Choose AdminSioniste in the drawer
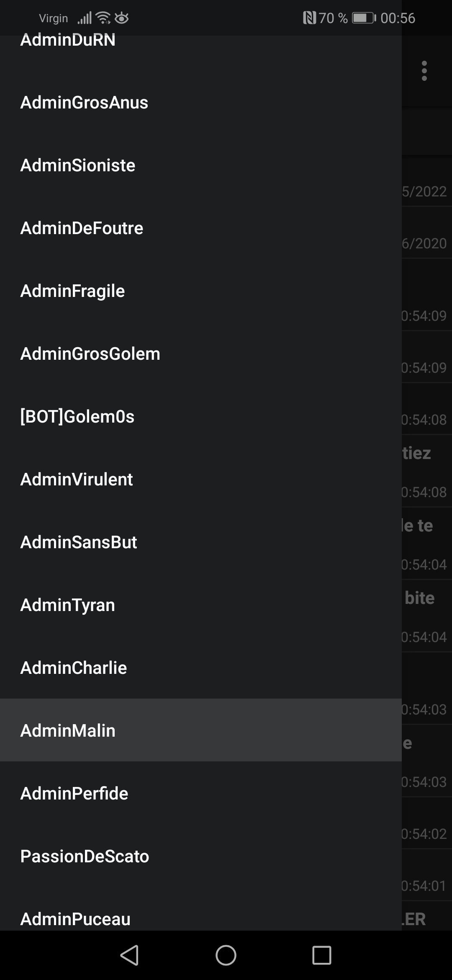This screenshot has width=452, height=980. (201, 165)
